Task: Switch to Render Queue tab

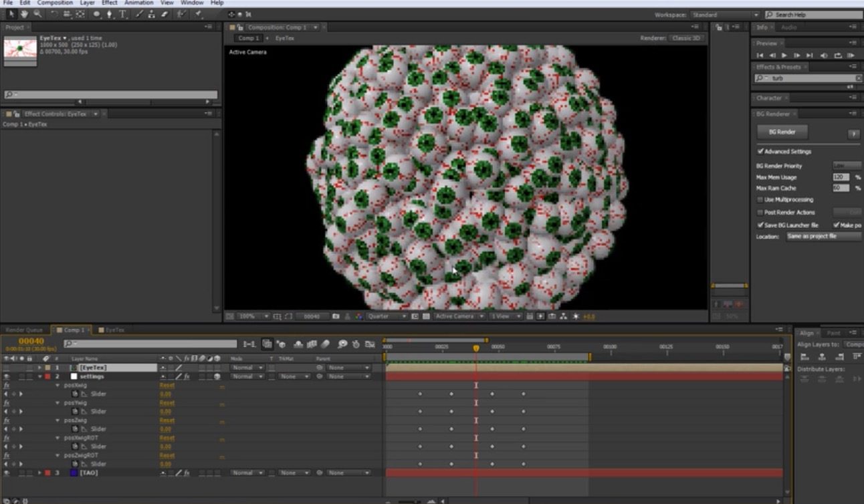Action: [x=24, y=330]
